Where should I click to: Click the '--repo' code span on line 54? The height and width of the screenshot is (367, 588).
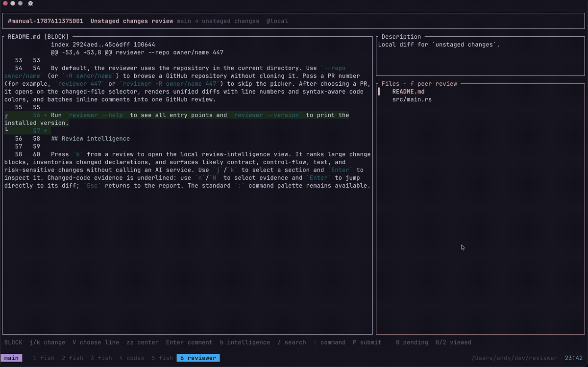335,68
